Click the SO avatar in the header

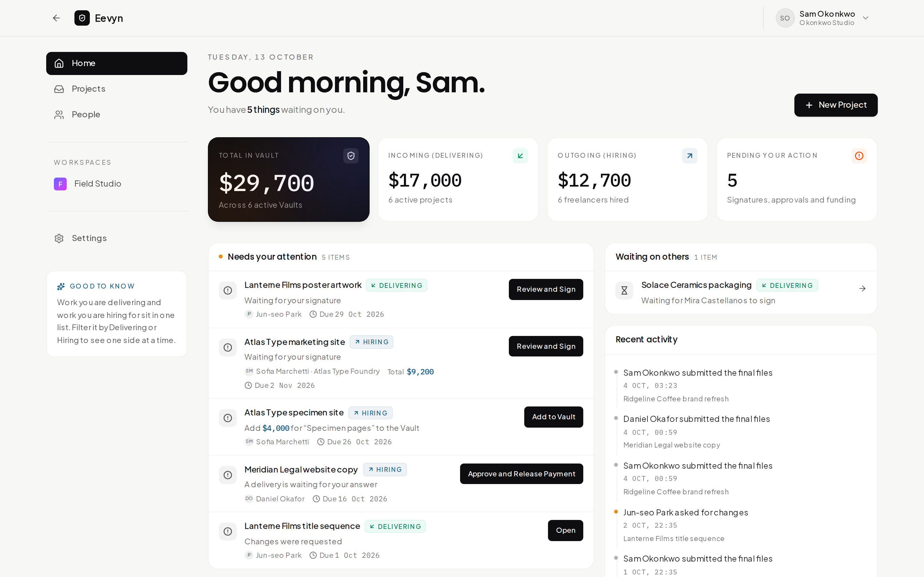785,18
